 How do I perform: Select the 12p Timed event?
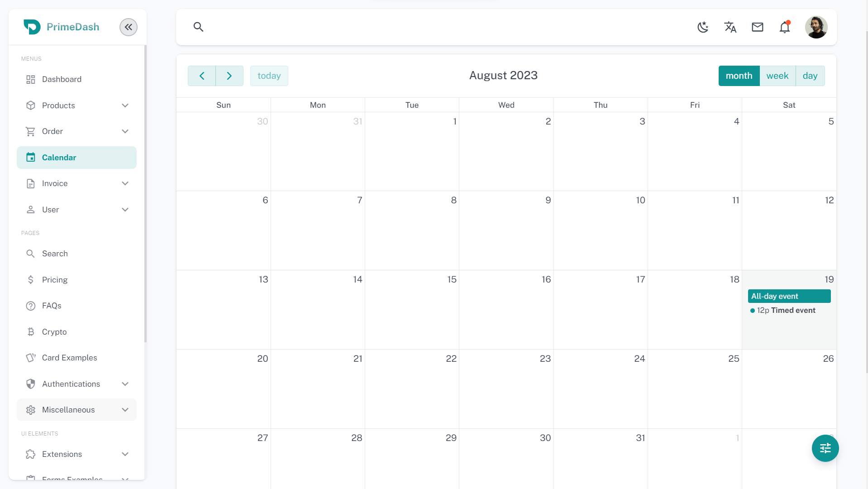point(786,310)
